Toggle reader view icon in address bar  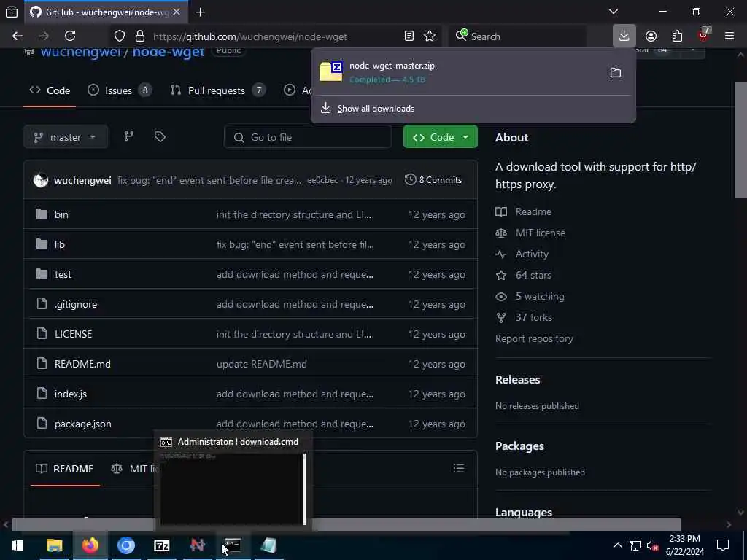409,36
